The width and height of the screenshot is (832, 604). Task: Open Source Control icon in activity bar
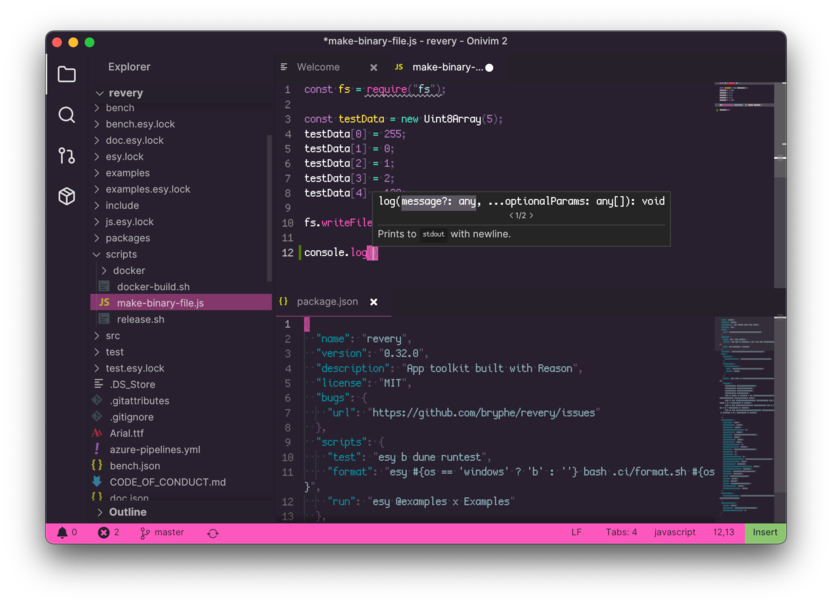[67, 155]
